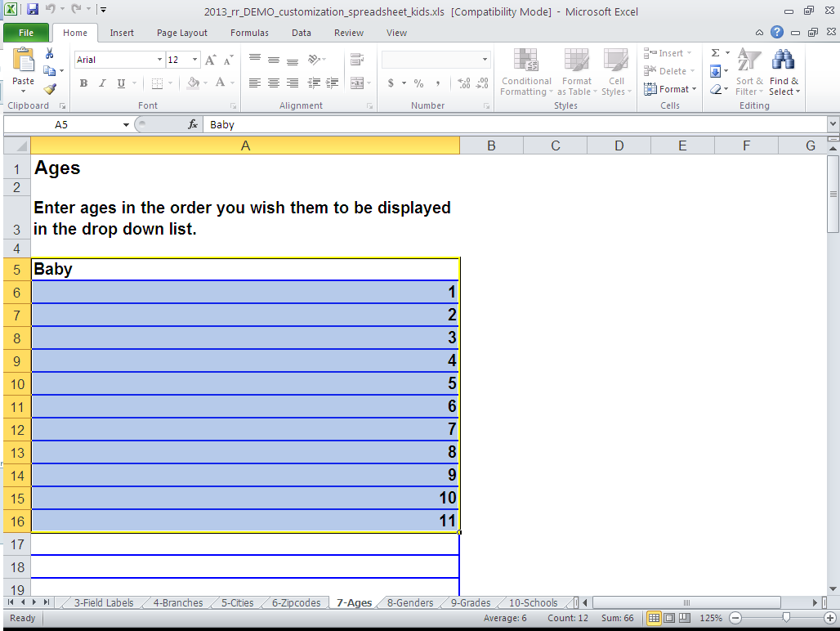840x631 pixels.
Task: Click the Save icon in quick access toolbar
Action: coord(33,10)
